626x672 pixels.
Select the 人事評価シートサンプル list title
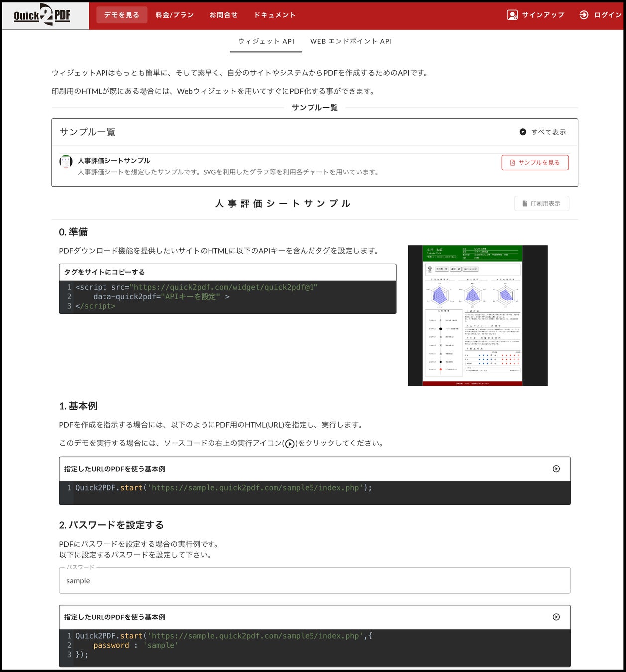coord(114,160)
